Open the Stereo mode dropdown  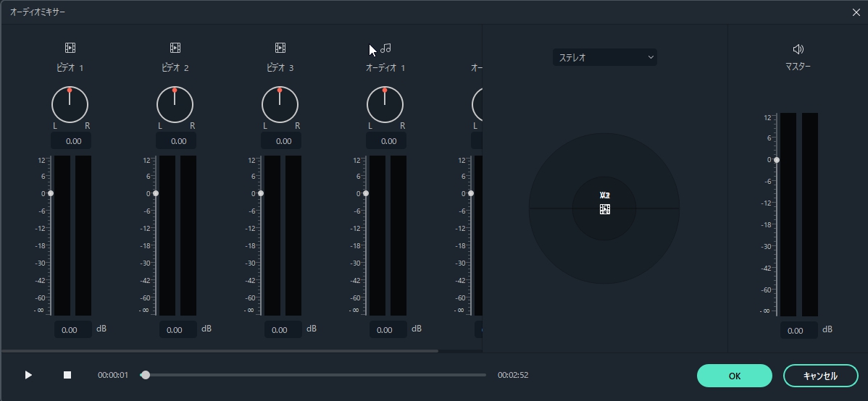(604, 57)
